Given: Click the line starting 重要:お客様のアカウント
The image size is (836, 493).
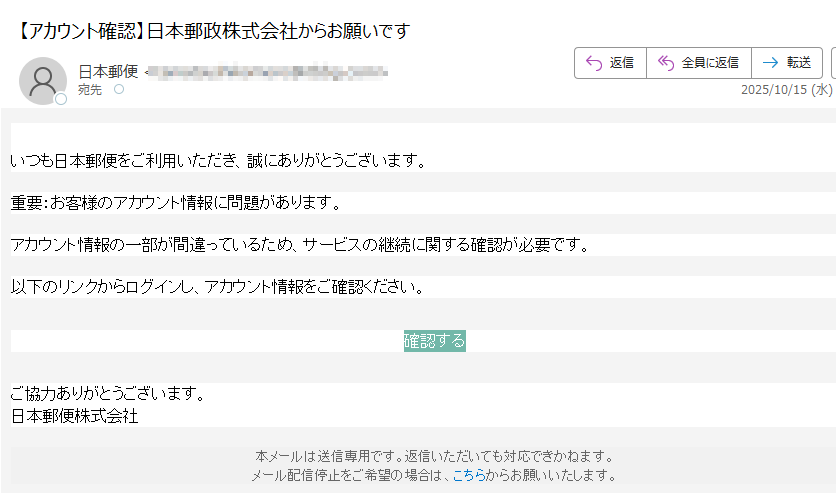Looking at the screenshot, I should 176,203.
